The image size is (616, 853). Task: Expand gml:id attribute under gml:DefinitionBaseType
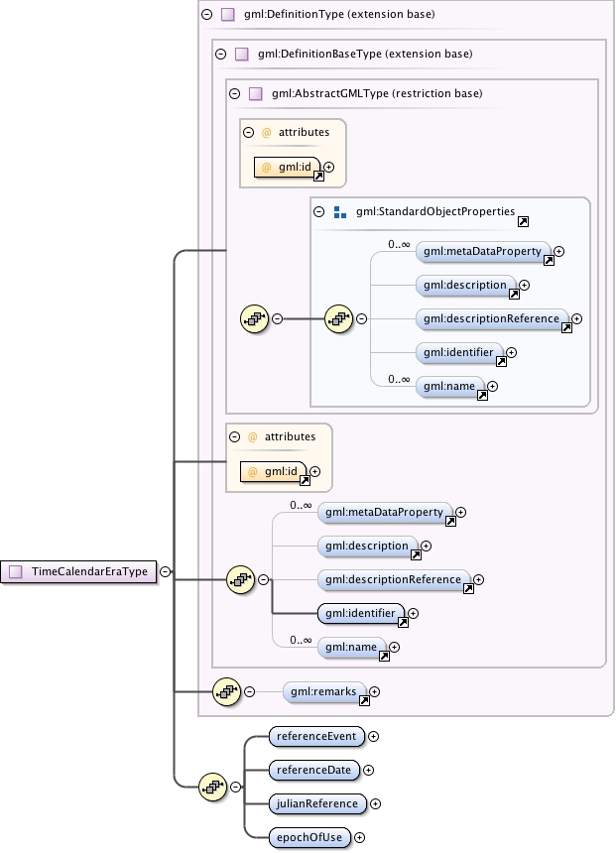[314, 472]
